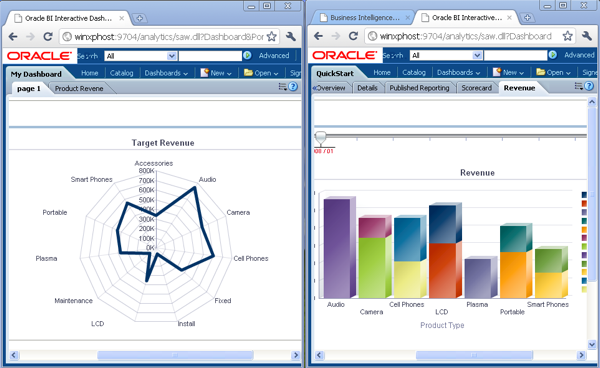Run search with green arrow in right window
Screen dimensions: 600x368
click(x=553, y=55)
